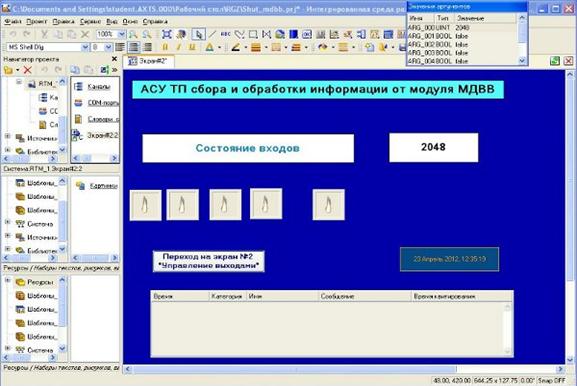Open the Файл menu

[x=13, y=22]
